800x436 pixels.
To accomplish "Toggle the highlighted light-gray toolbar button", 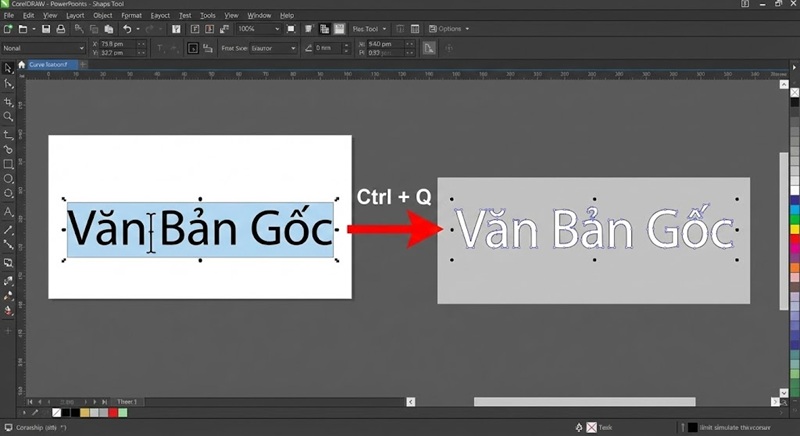I will click(x=339, y=29).
